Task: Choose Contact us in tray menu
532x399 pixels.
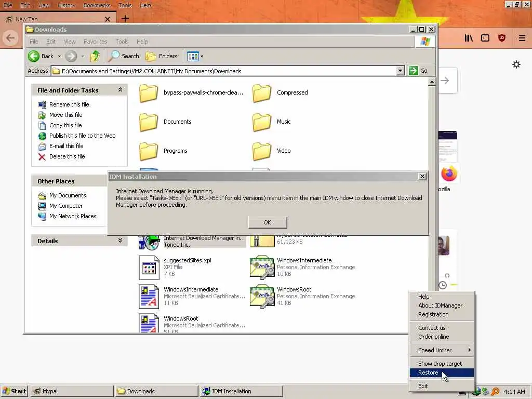Action: [x=442, y=328]
